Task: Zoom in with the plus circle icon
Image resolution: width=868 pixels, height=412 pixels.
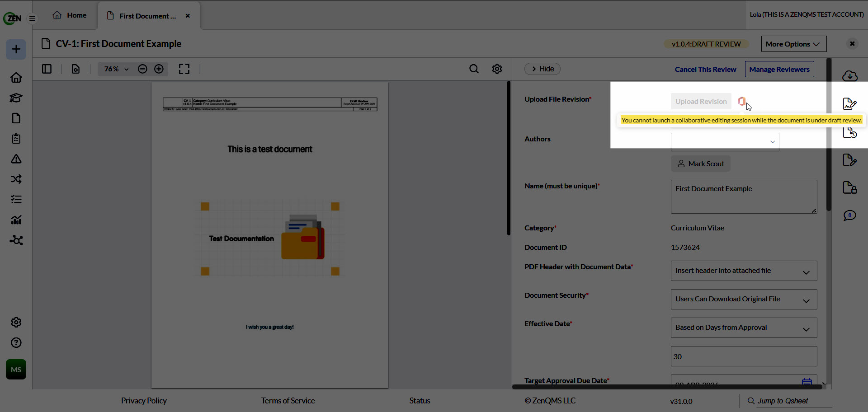Action: (x=159, y=69)
